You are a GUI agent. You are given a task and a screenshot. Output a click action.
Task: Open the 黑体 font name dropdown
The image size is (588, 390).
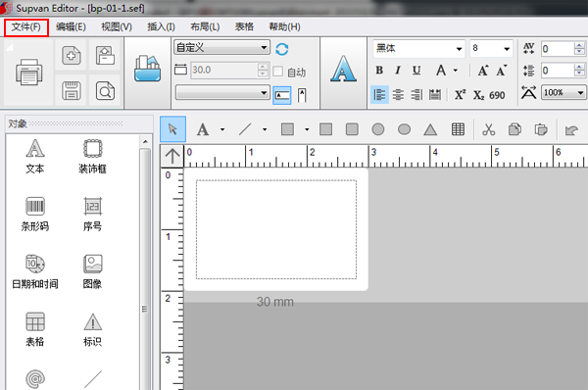click(x=418, y=48)
